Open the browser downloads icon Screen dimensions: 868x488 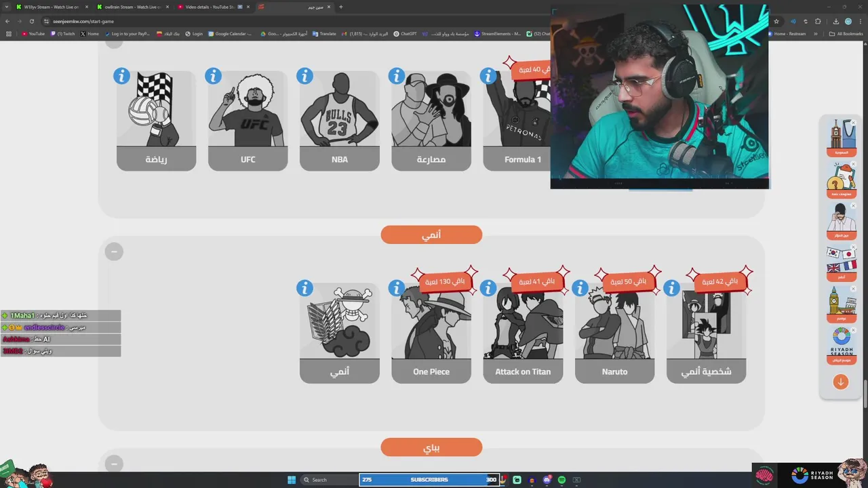tap(835, 21)
